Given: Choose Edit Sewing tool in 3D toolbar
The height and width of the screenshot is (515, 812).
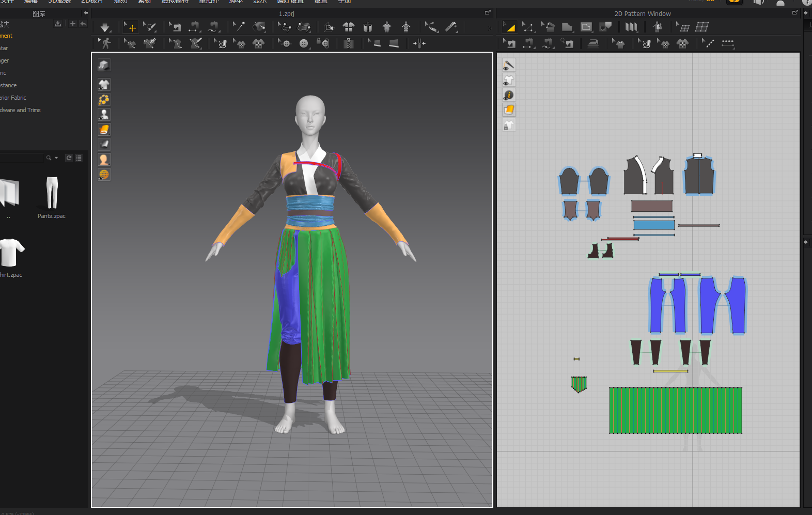Looking at the screenshot, I should point(175,27).
